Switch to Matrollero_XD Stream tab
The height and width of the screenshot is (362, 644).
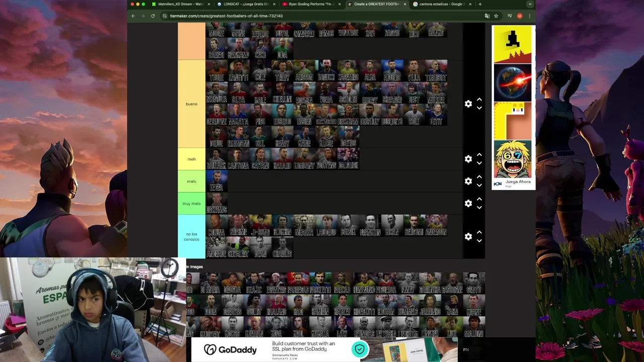coord(181,4)
